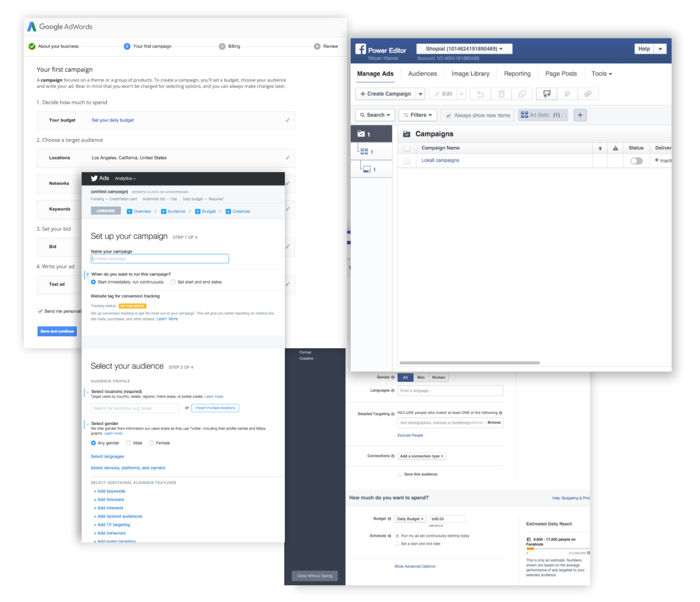Open the Help dropdown arrow
Screen dimensions: 700x602
click(x=660, y=49)
